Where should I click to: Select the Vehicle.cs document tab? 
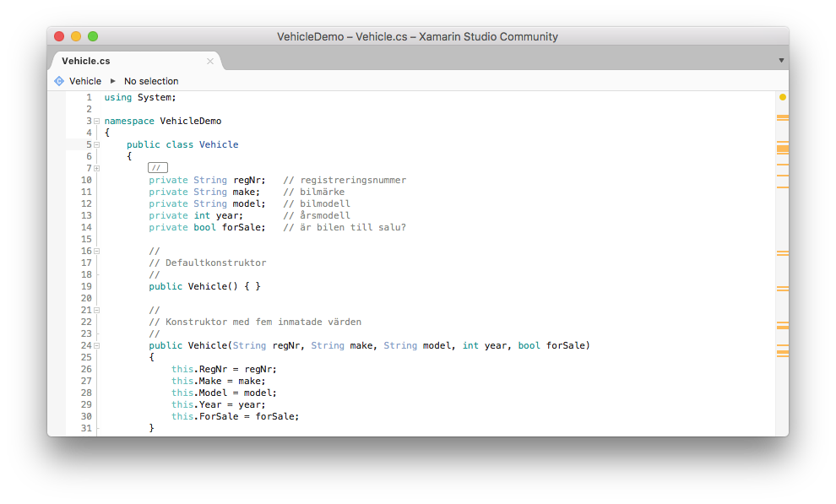(136, 61)
